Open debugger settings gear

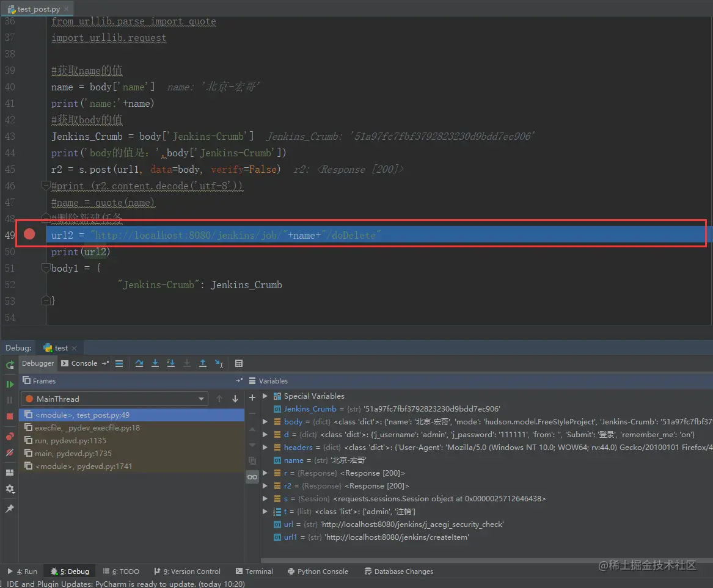pos(10,489)
